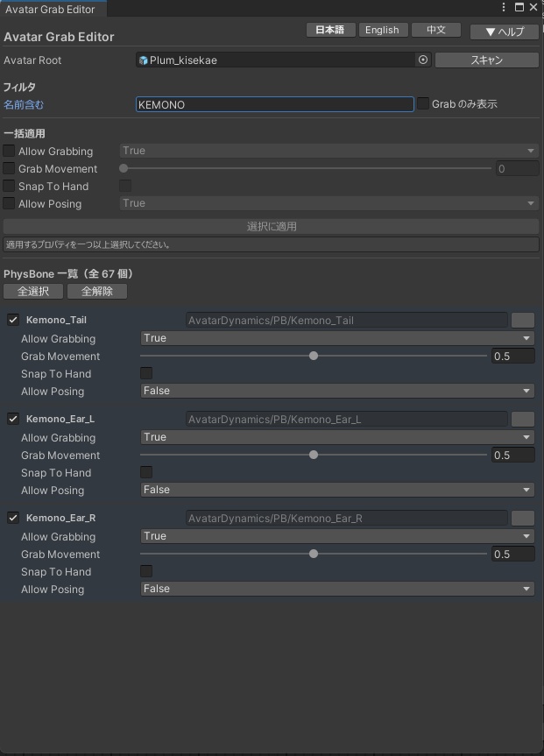Enable bulk Allow Grabbing checkbox
The height and width of the screenshot is (756, 544).
tap(9, 151)
